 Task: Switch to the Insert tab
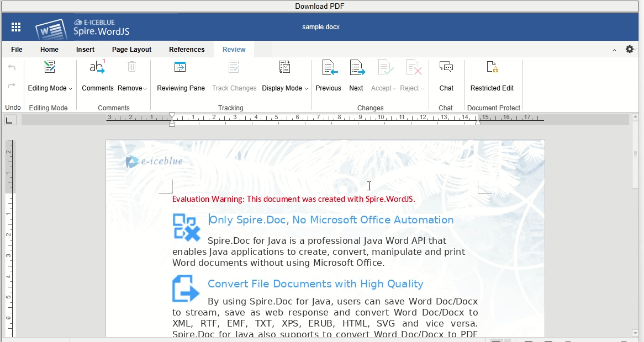[x=85, y=49]
